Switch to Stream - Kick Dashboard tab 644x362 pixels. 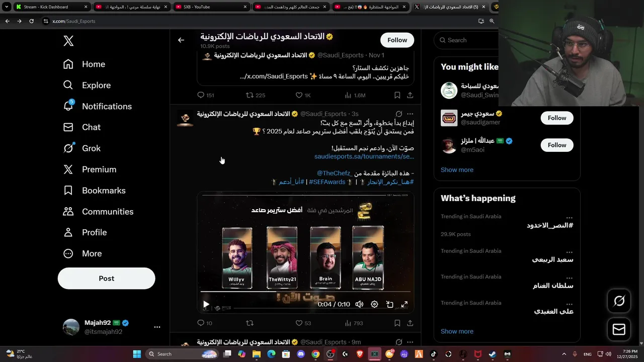(51, 7)
